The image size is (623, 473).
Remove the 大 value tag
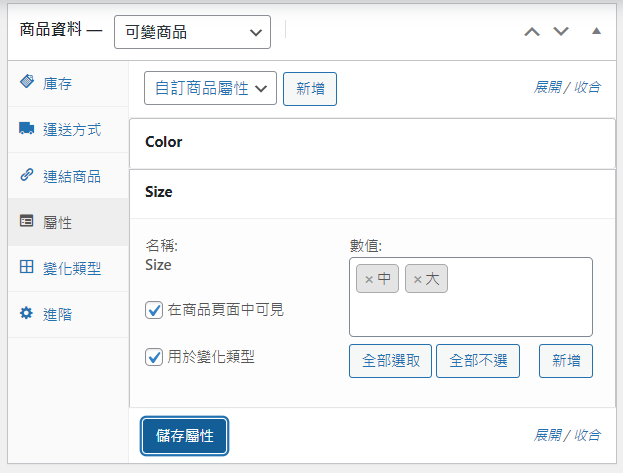pos(418,280)
